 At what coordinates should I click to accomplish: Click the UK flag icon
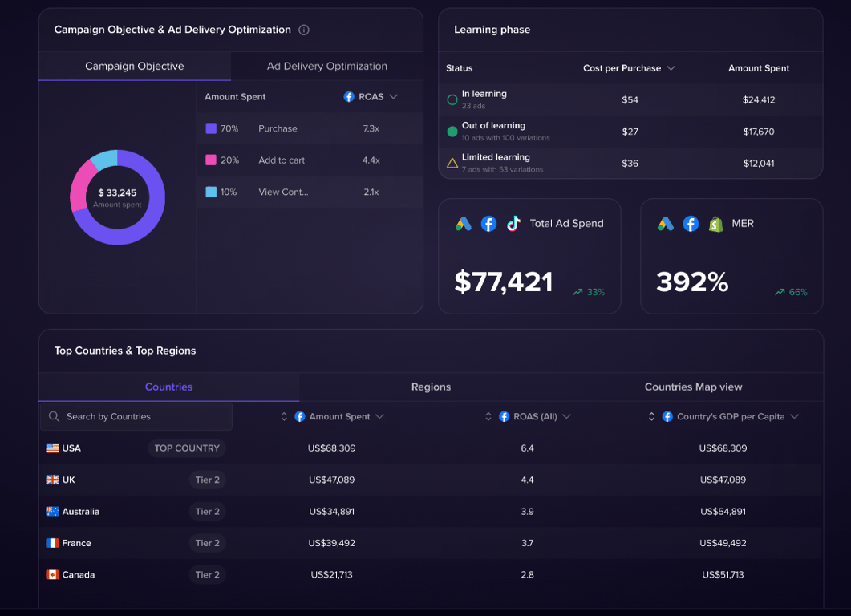click(x=53, y=480)
